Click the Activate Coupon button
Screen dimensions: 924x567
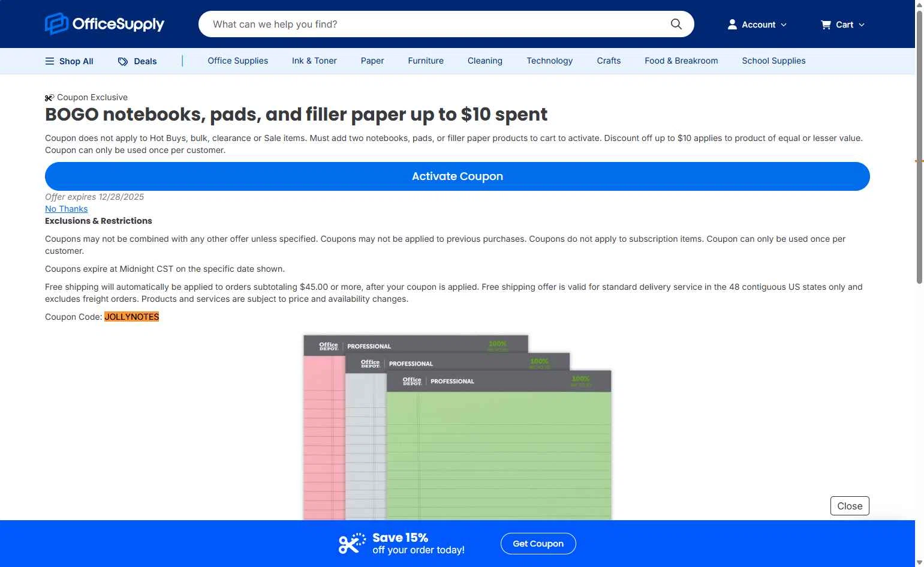(x=458, y=176)
